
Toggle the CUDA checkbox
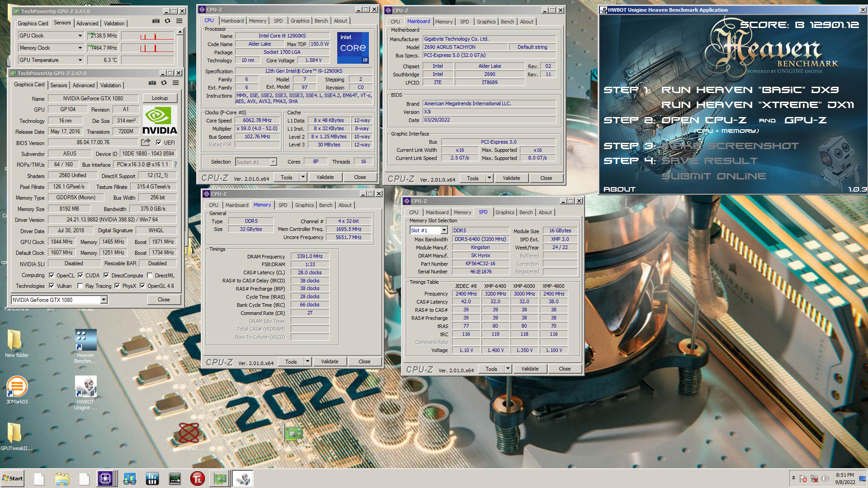pos(80,275)
